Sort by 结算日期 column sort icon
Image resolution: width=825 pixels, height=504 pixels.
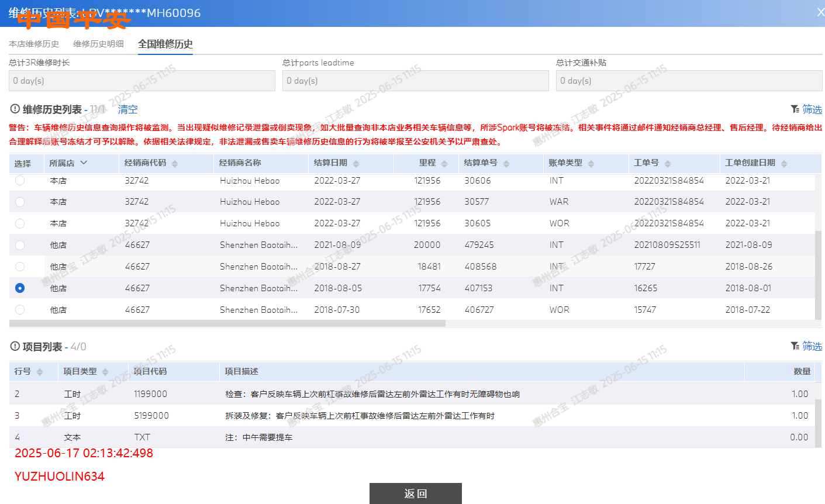(356, 164)
